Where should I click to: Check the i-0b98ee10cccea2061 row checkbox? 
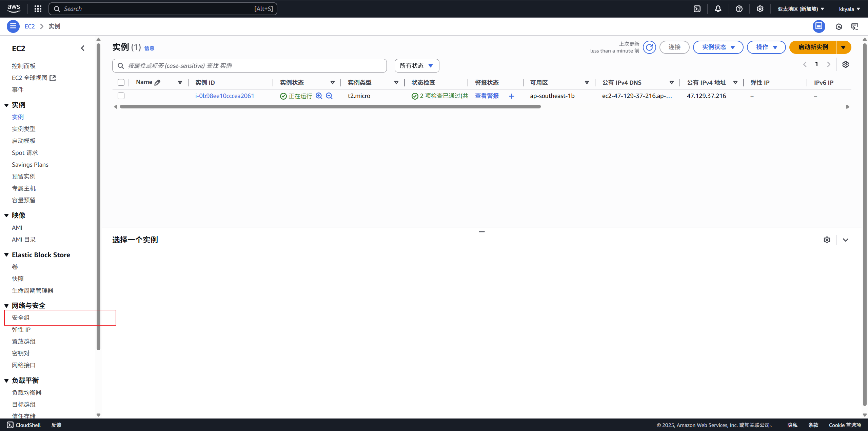pos(121,96)
